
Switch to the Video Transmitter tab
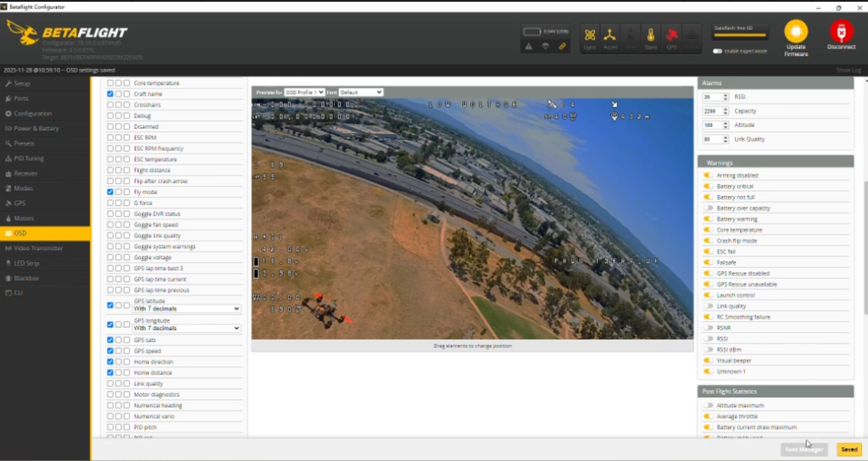[x=37, y=248]
